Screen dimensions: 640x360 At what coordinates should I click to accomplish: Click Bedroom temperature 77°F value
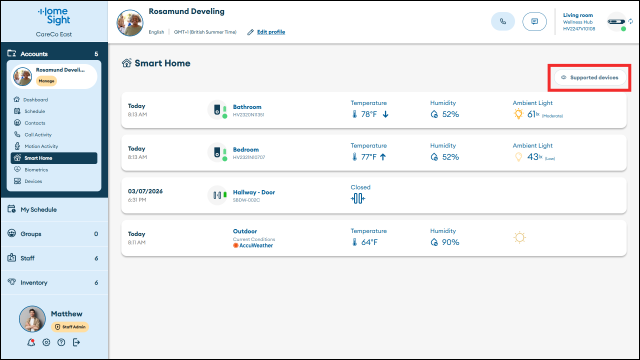pyautogui.click(x=369, y=157)
